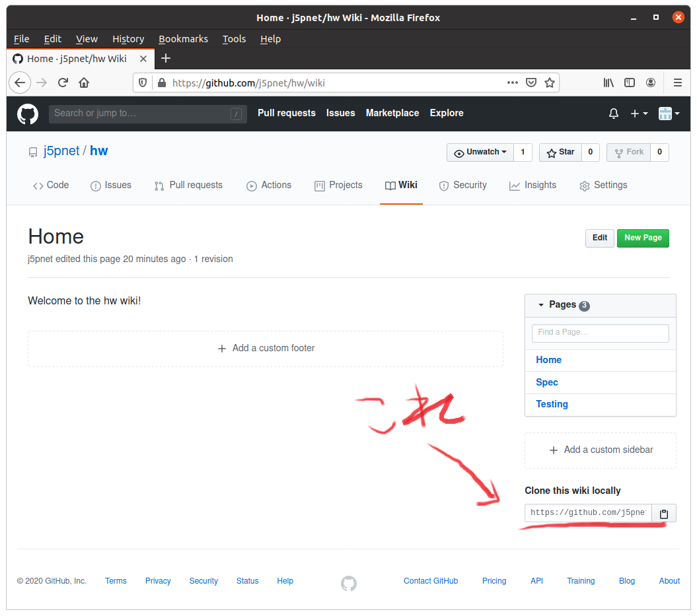Select the clone URL text field
The image size is (697, 616).
pyautogui.click(x=588, y=513)
